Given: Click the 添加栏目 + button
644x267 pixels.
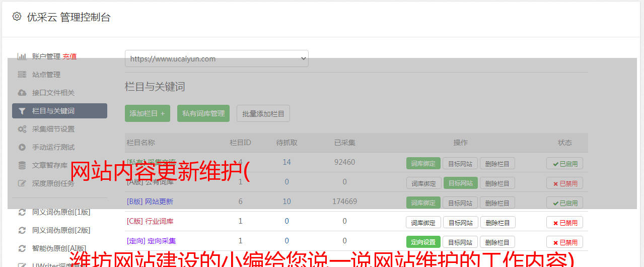Looking at the screenshot, I should click(x=148, y=113).
